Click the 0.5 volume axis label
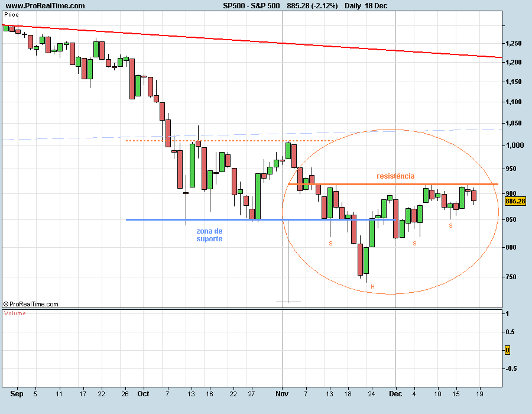Screen dimensions: 532x414 point(510,332)
